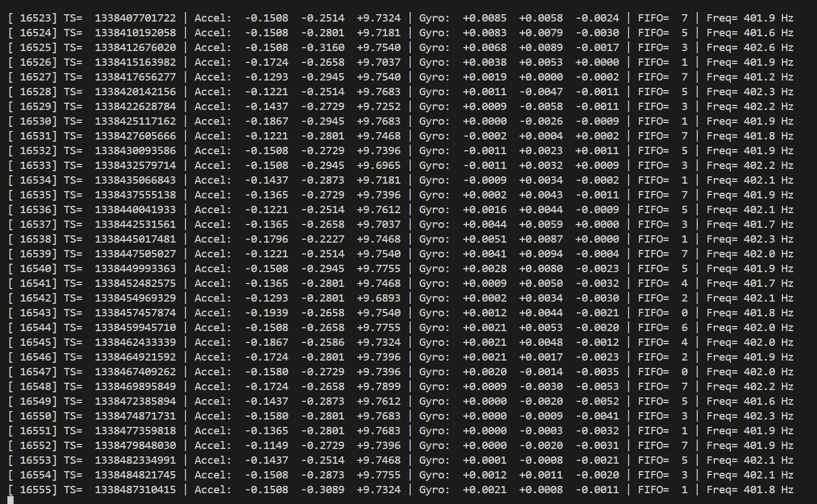This screenshot has height=504, width=817.
Task: Select accel value +9.6893
Action: 379,298
